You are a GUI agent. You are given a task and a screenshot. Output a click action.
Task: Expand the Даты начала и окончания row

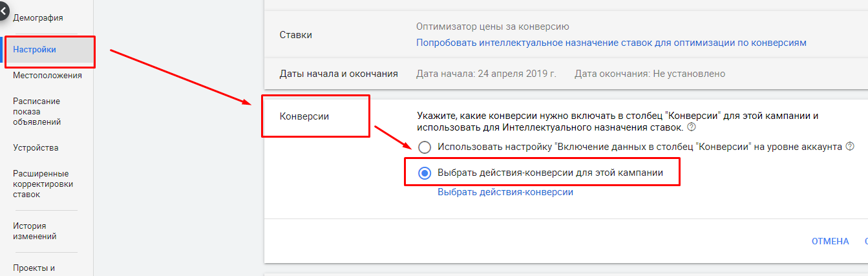pos(566,74)
